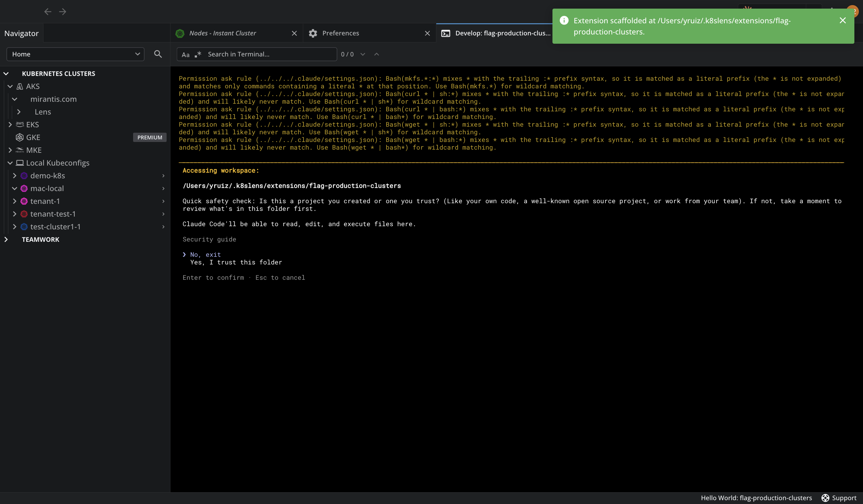Expand the EKS tree node
Screen dimensions: 863x504
10,125
